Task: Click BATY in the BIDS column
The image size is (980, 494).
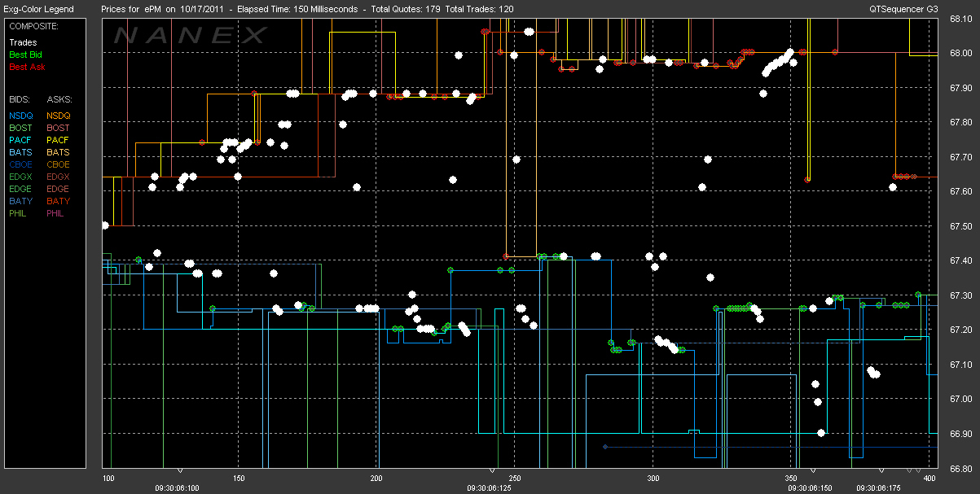Action: [20, 201]
